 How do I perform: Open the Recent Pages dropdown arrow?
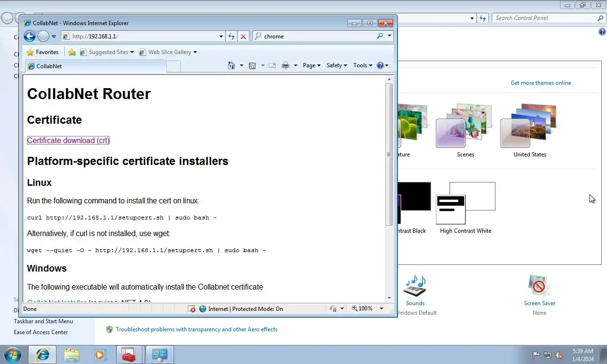[54, 36]
